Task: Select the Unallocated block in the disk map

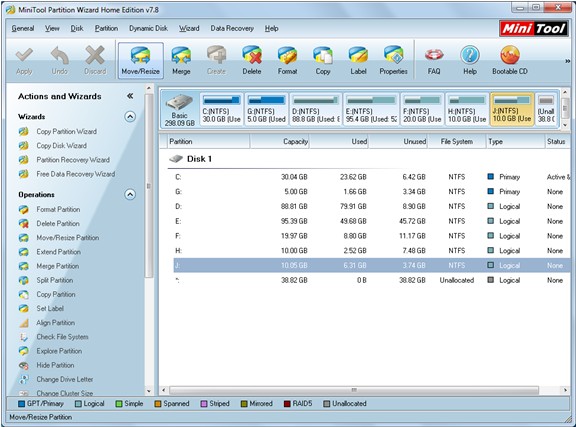Action: (x=546, y=110)
